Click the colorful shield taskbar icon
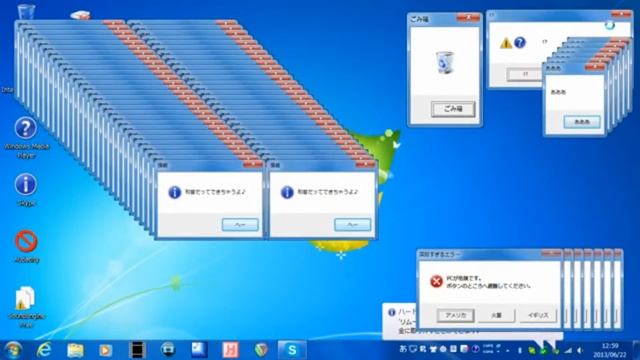Viewport: 640px width, 360px height. pos(261,350)
